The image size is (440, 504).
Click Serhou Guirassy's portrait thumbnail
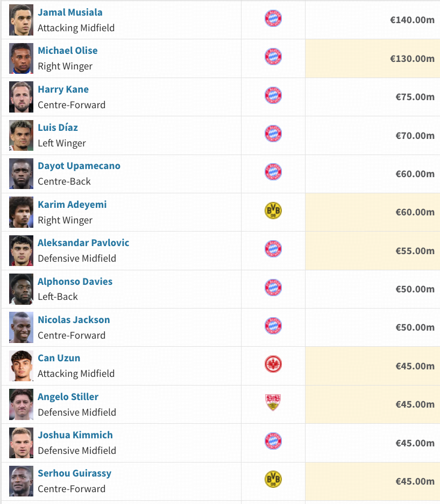click(22, 481)
